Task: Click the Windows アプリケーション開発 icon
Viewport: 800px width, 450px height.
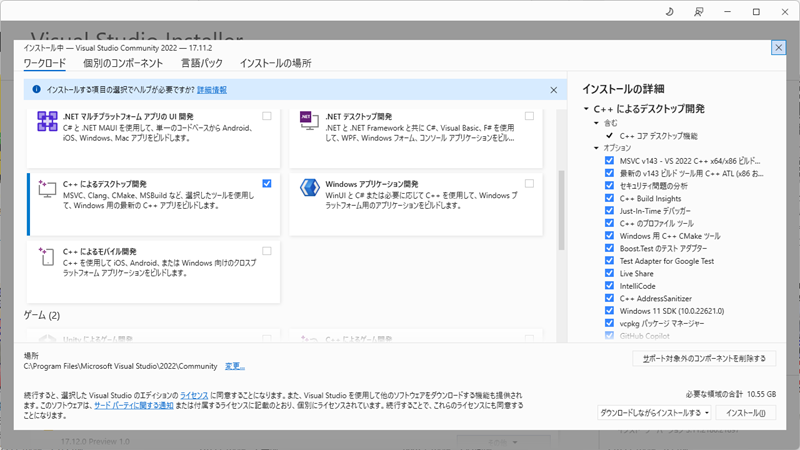Action: tap(309, 190)
